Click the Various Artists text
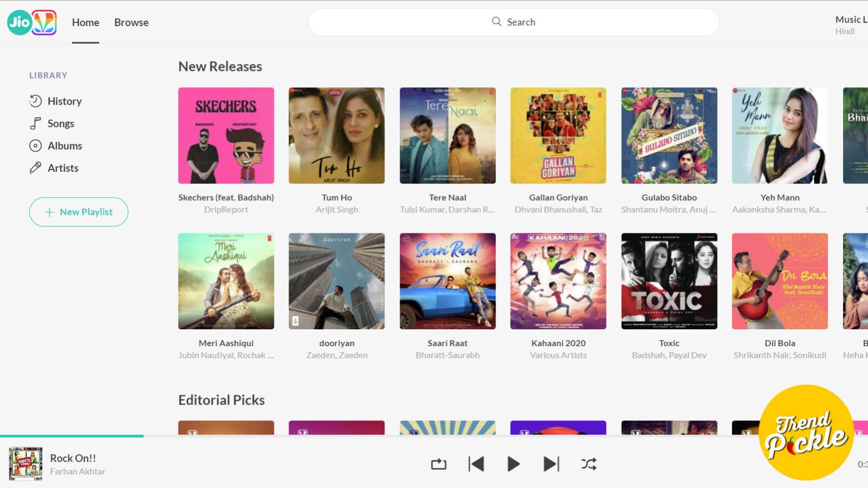The image size is (868, 488). pos(558,355)
